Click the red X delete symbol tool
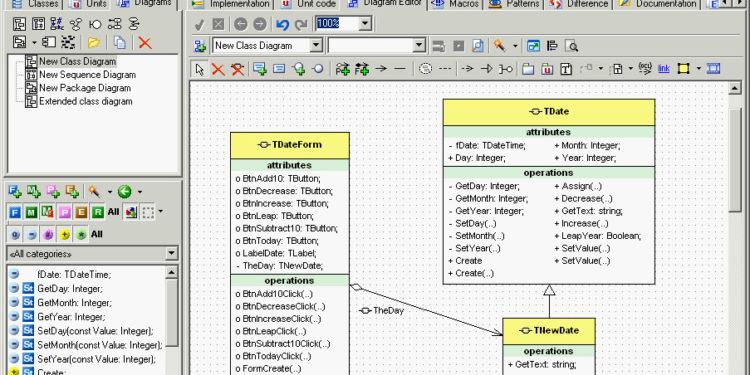This screenshot has height=375, width=750. coord(218,69)
